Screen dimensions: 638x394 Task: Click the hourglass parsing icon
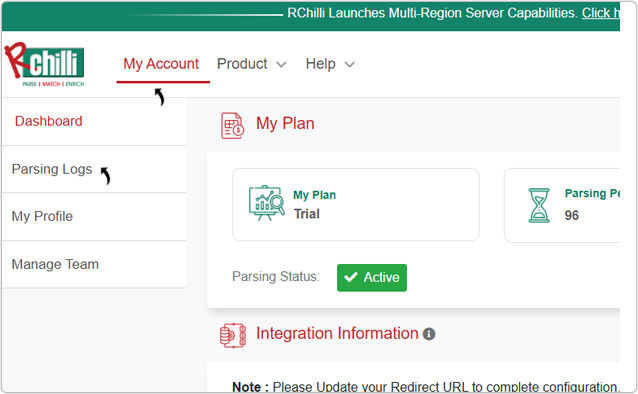point(539,205)
